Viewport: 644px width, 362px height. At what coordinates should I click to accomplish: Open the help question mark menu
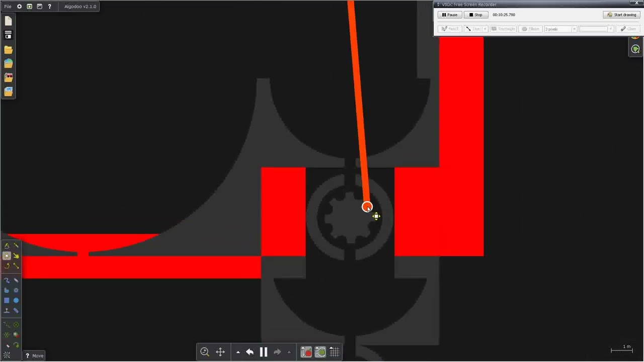click(49, 7)
